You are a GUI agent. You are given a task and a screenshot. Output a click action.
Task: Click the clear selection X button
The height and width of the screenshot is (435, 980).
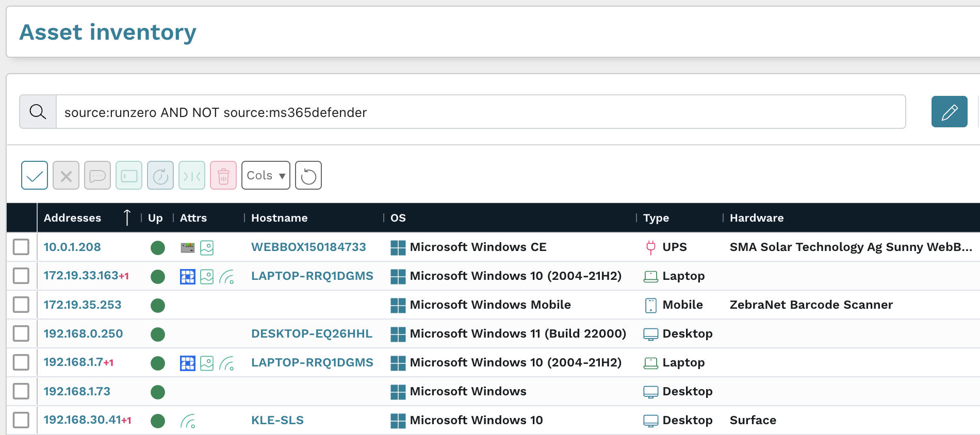coord(66,175)
